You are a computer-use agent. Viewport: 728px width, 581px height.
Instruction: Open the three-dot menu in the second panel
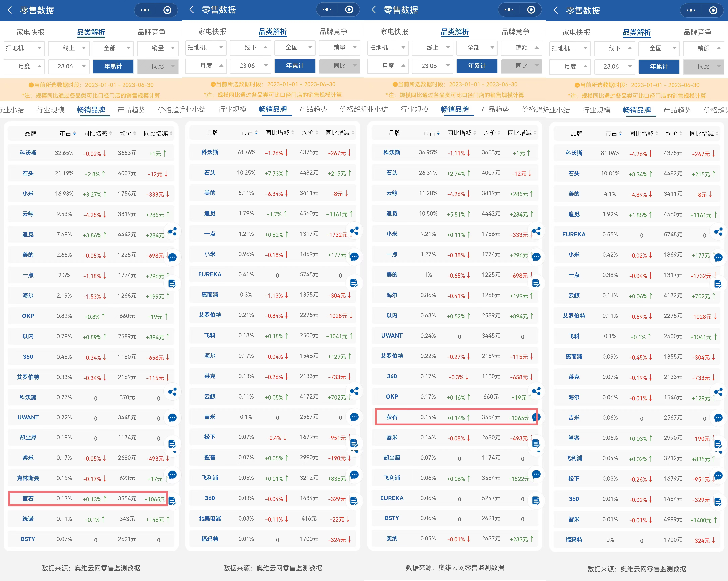click(x=327, y=9)
